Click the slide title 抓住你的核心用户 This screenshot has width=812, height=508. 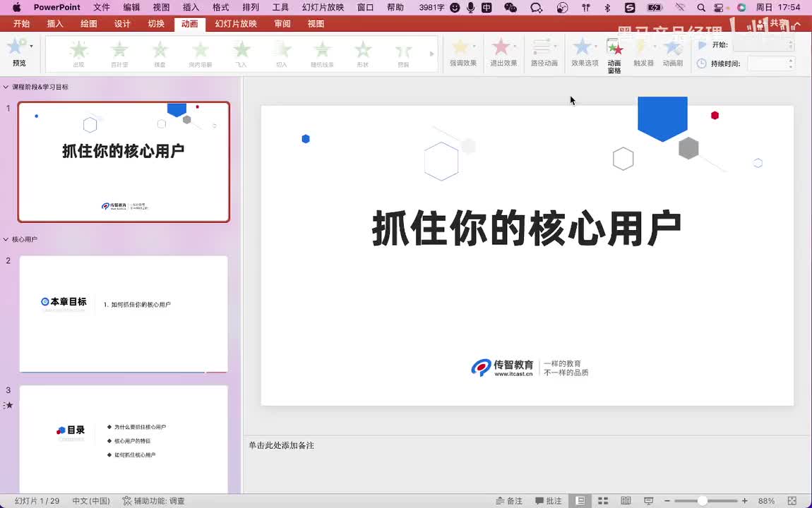[527, 228]
